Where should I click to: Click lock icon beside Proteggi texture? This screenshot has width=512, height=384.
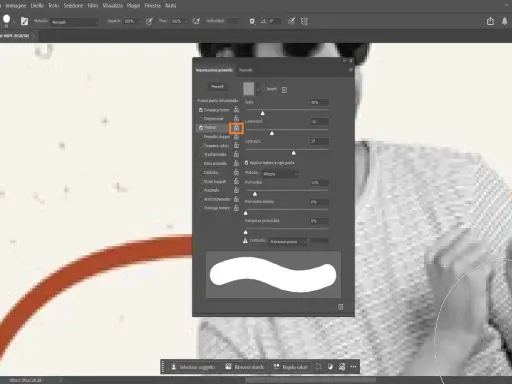tap(236, 208)
